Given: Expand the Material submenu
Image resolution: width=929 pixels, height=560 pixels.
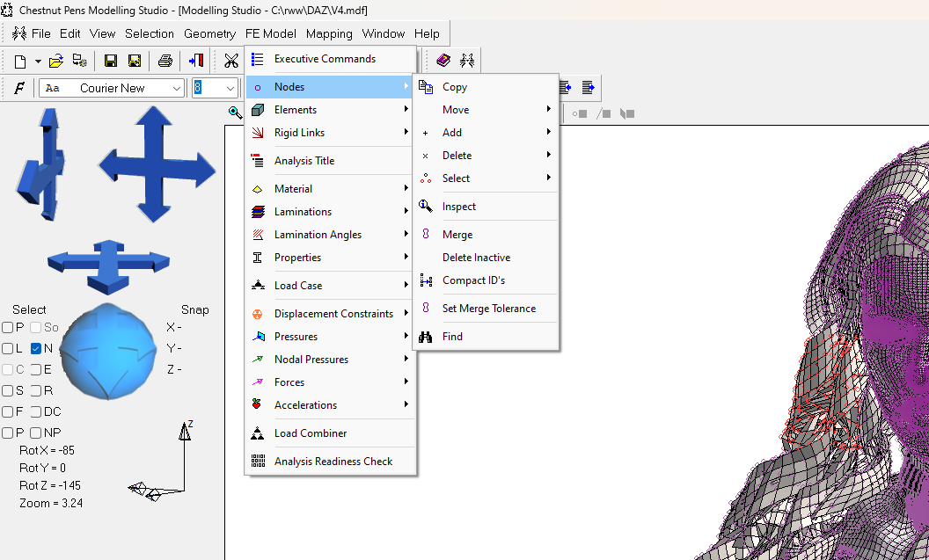Looking at the screenshot, I should click(x=331, y=189).
